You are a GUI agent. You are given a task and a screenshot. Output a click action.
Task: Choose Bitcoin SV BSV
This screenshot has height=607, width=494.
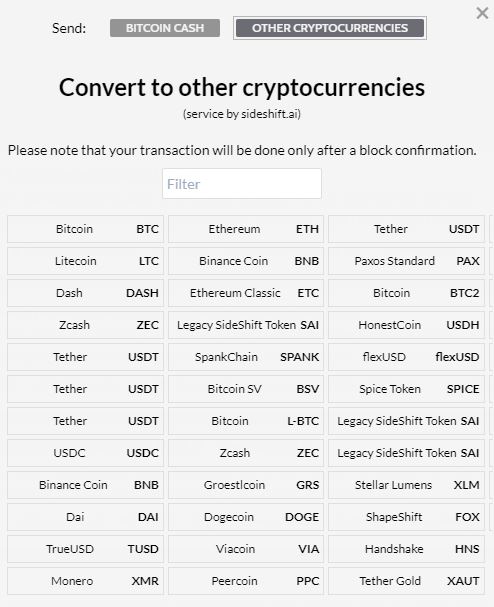(246, 389)
